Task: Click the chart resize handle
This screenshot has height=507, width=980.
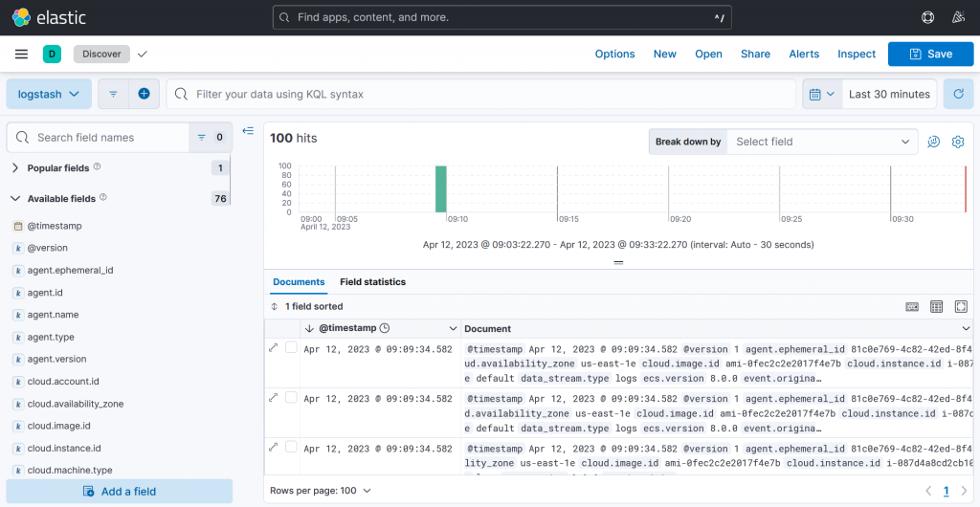Action: [619, 263]
